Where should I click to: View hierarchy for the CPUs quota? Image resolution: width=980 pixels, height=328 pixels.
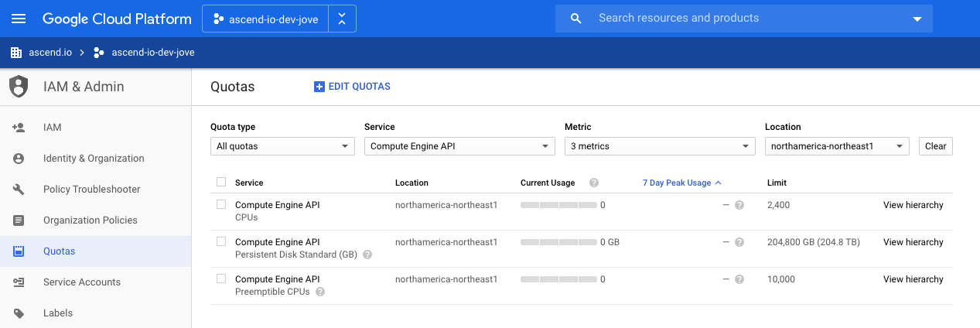click(913, 205)
